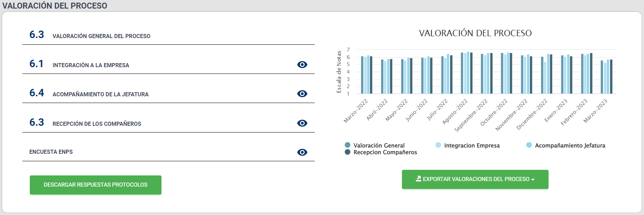Screen dimensions: 644x215
Task: Select the Encuesta ENPS row label
Action: 51,152
